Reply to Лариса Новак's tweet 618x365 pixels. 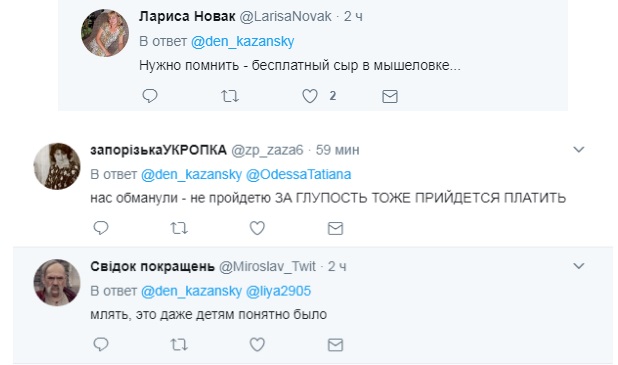150,96
